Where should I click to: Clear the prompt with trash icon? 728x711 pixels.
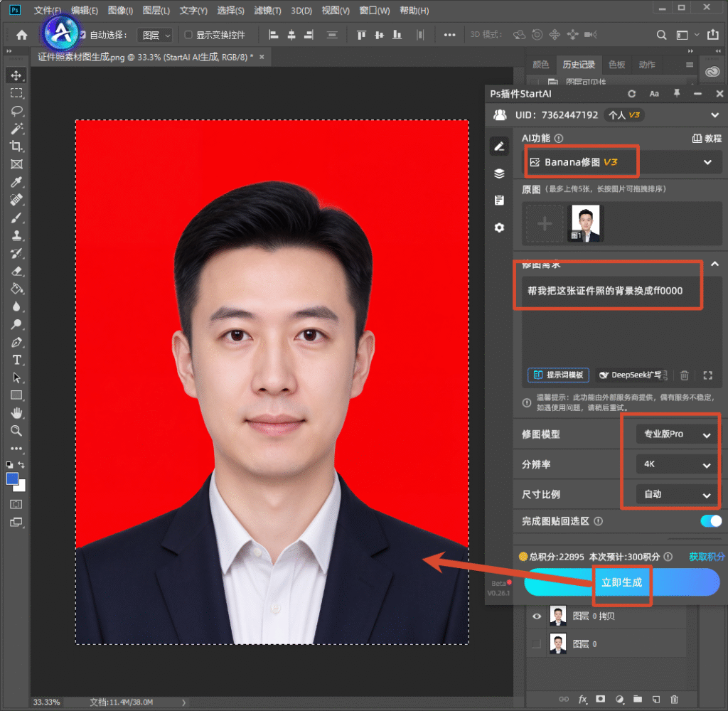pyautogui.click(x=684, y=375)
